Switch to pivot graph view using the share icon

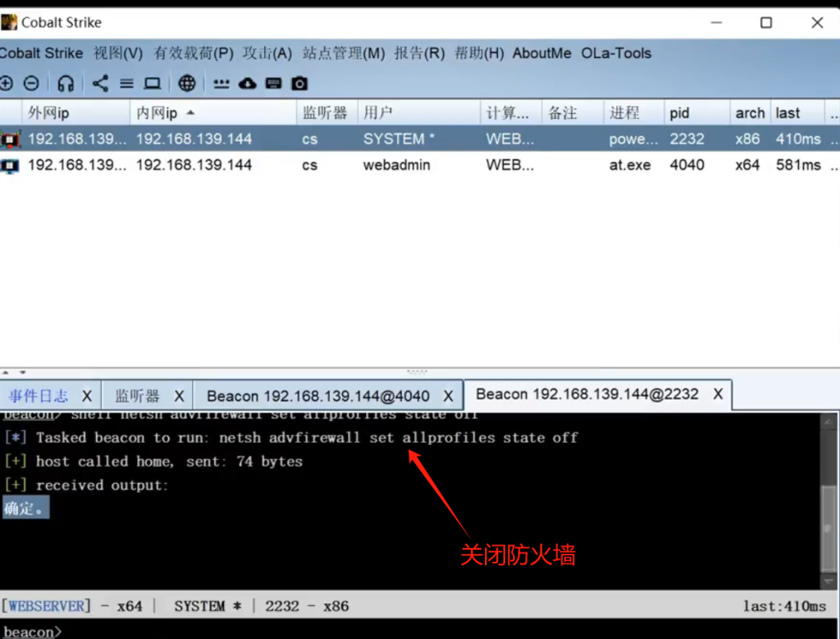[x=100, y=84]
